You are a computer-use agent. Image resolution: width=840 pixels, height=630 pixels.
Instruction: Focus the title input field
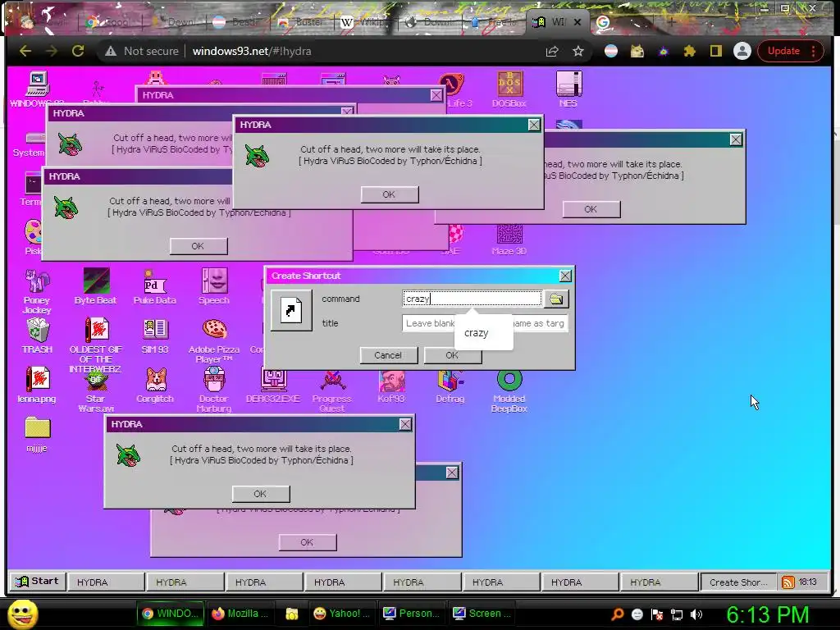(485, 323)
